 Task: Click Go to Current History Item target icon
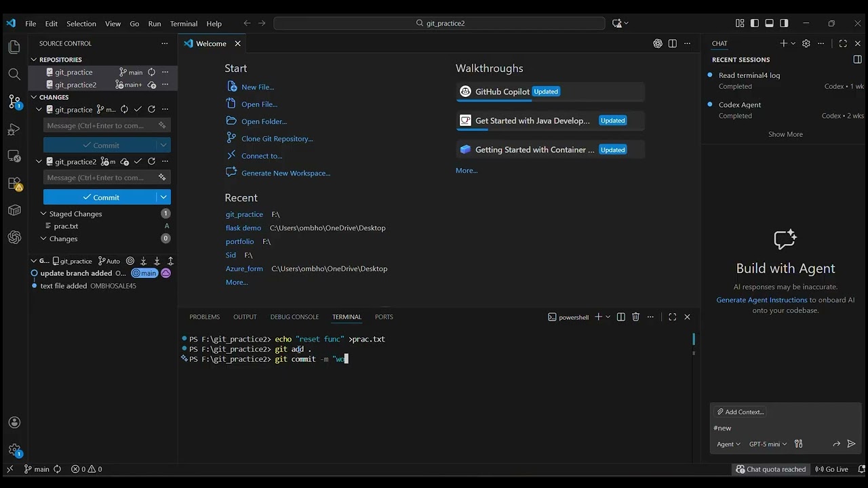130,261
